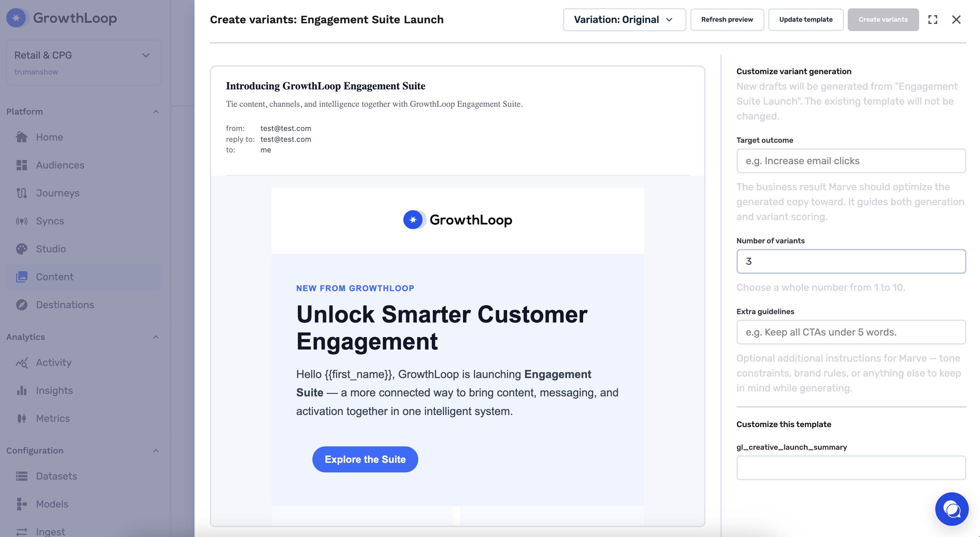Image resolution: width=980 pixels, height=537 pixels.
Task: Collapse the Analytics section
Action: [156, 337]
